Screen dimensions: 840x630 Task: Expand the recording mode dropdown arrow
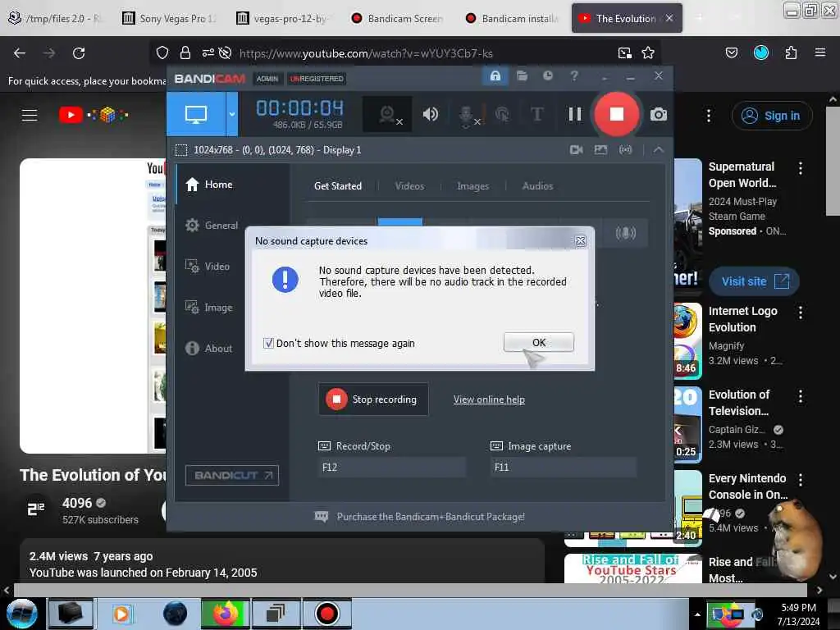(x=232, y=114)
